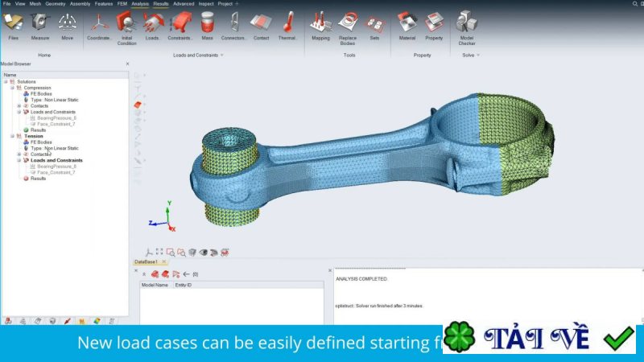Open the Mesh menu

coord(35,4)
